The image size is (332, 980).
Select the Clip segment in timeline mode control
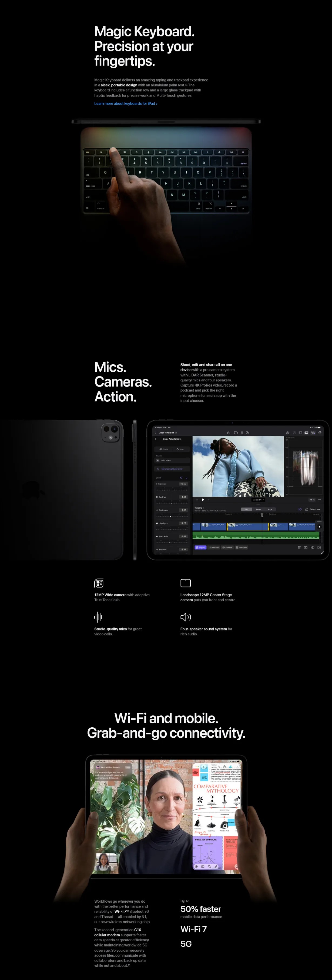[x=247, y=509]
